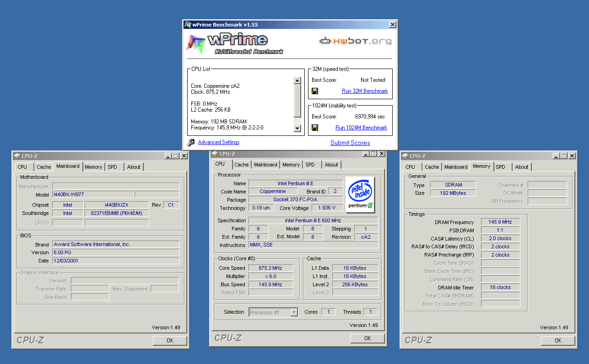Click the Package Socket 370 FC-PGA value
The height and width of the screenshot is (364, 589).
point(295,200)
